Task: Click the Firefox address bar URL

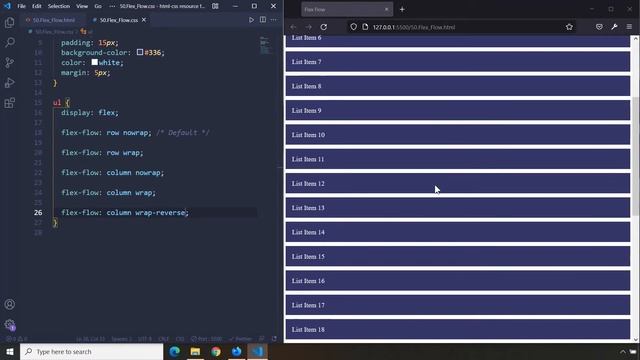Action: 413,27
